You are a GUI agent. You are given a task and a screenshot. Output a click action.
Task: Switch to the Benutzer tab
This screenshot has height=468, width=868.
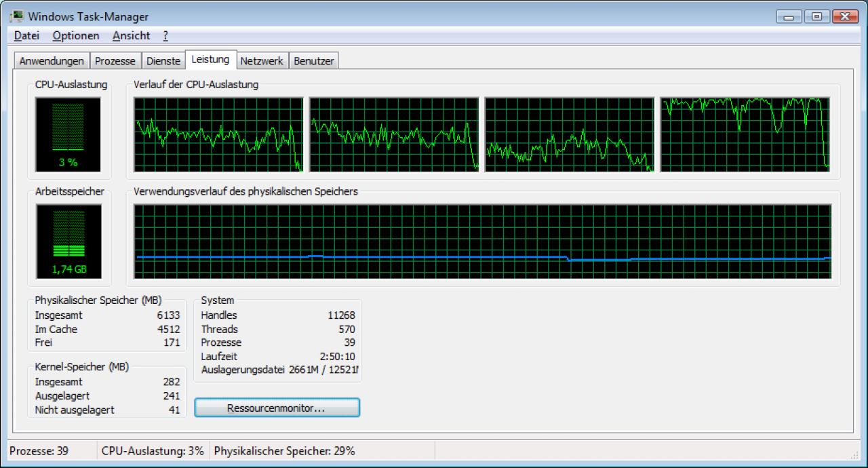tap(313, 61)
